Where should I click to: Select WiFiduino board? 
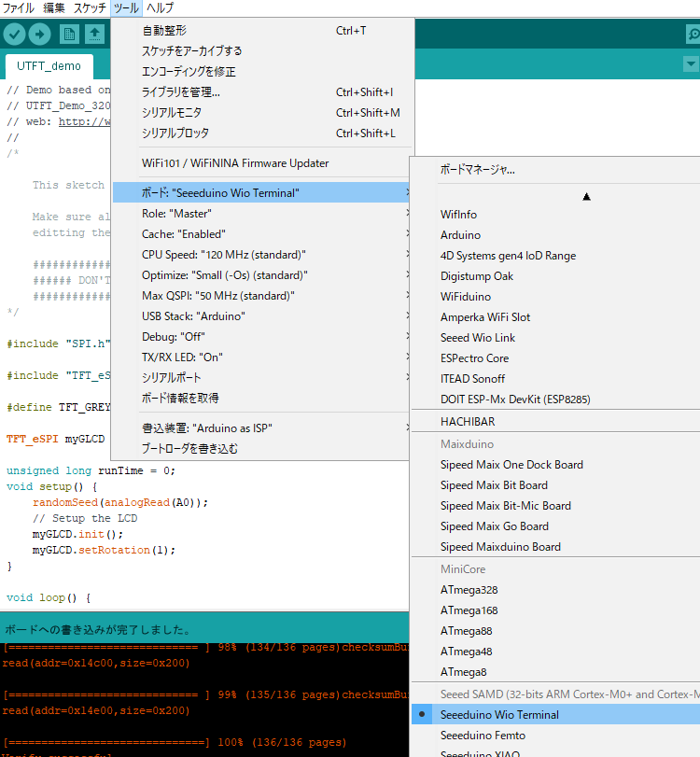pyautogui.click(x=555, y=297)
